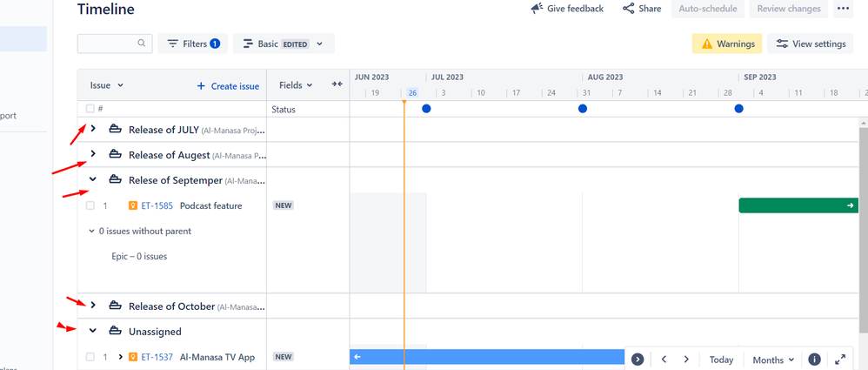The width and height of the screenshot is (868, 370).
Task: Collapse the Unassigned group
Action: click(x=93, y=331)
